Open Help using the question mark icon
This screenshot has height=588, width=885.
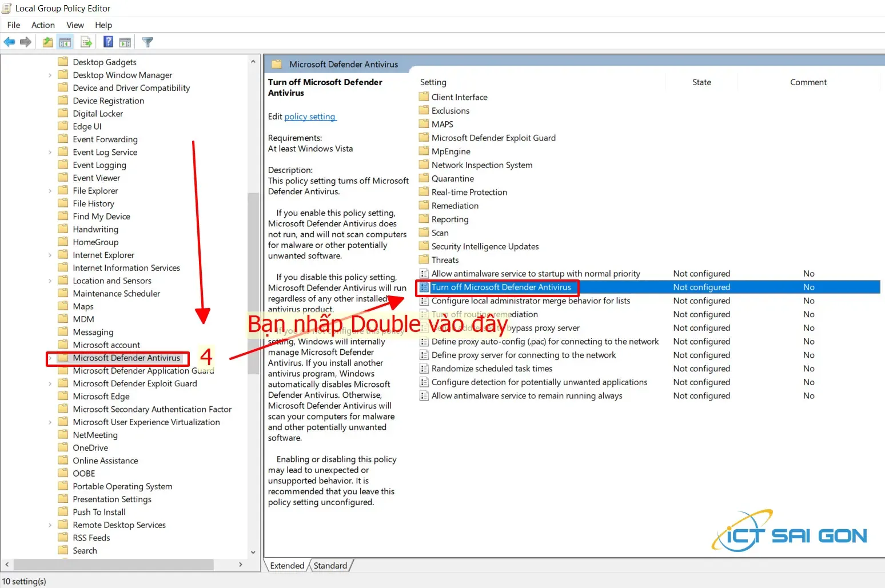108,41
